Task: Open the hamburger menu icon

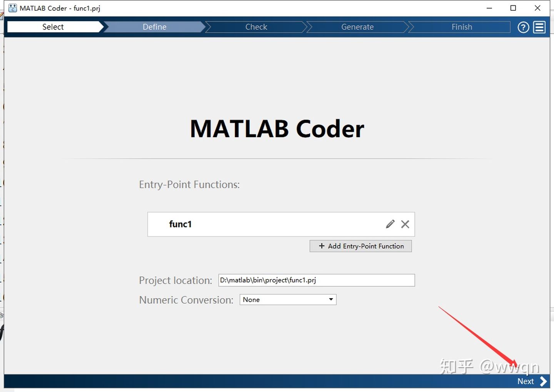Action: [539, 27]
